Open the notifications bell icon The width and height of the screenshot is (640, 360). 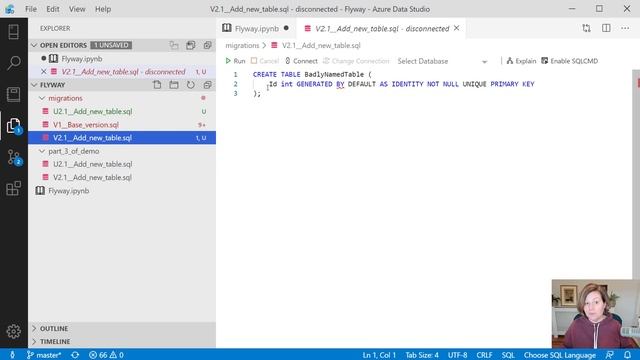click(x=627, y=355)
